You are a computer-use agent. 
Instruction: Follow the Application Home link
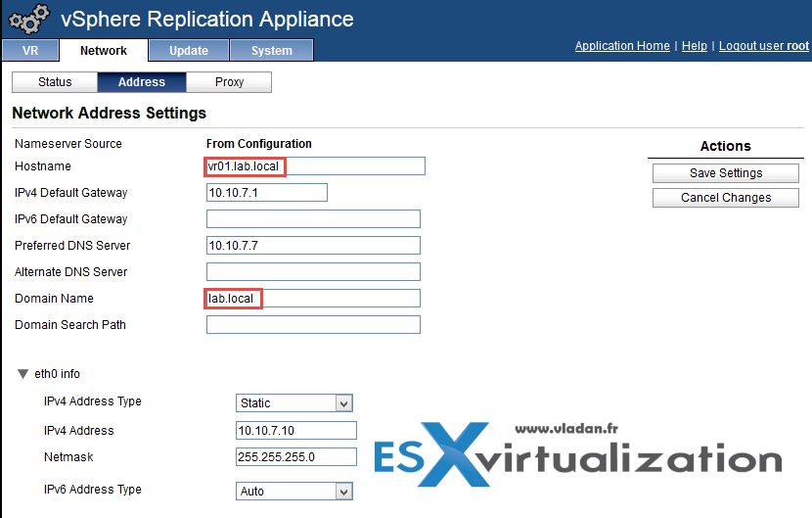coord(622,46)
